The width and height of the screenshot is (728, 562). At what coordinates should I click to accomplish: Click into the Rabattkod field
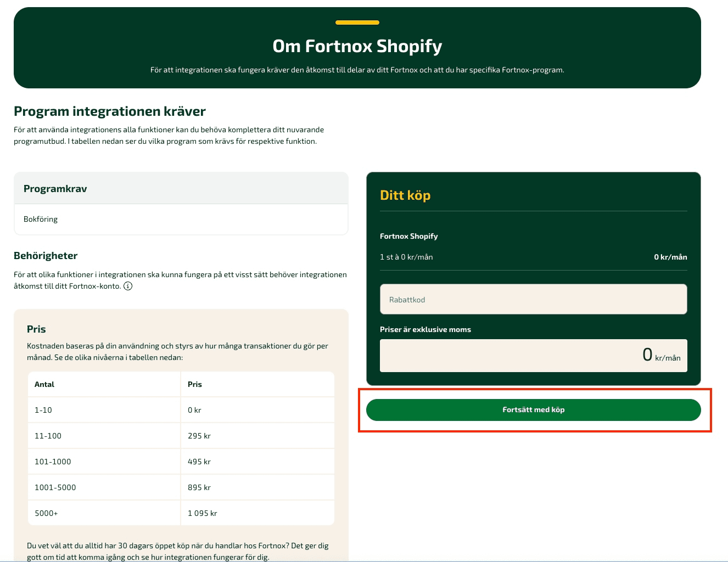pyautogui.click(x=533, y=299)
